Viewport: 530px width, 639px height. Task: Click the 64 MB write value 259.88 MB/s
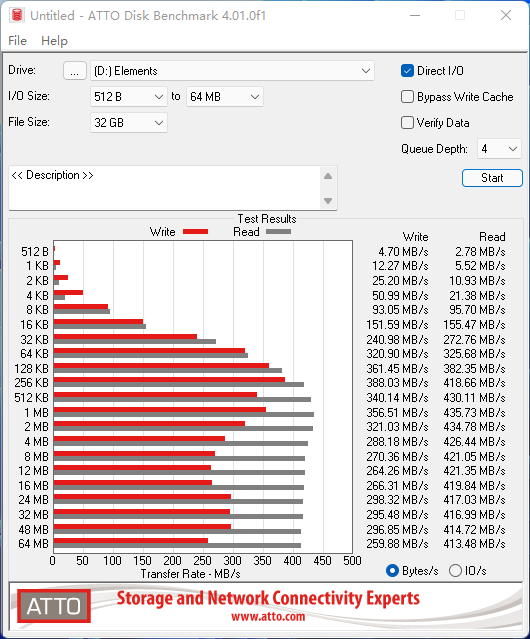pos(397,544)
